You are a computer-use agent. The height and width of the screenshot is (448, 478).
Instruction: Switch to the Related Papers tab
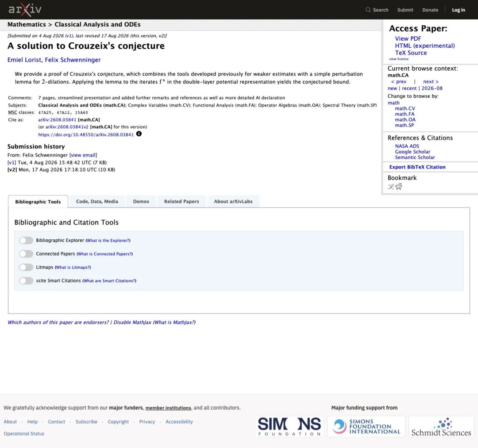pyautogui.click(x=181, y=201)
